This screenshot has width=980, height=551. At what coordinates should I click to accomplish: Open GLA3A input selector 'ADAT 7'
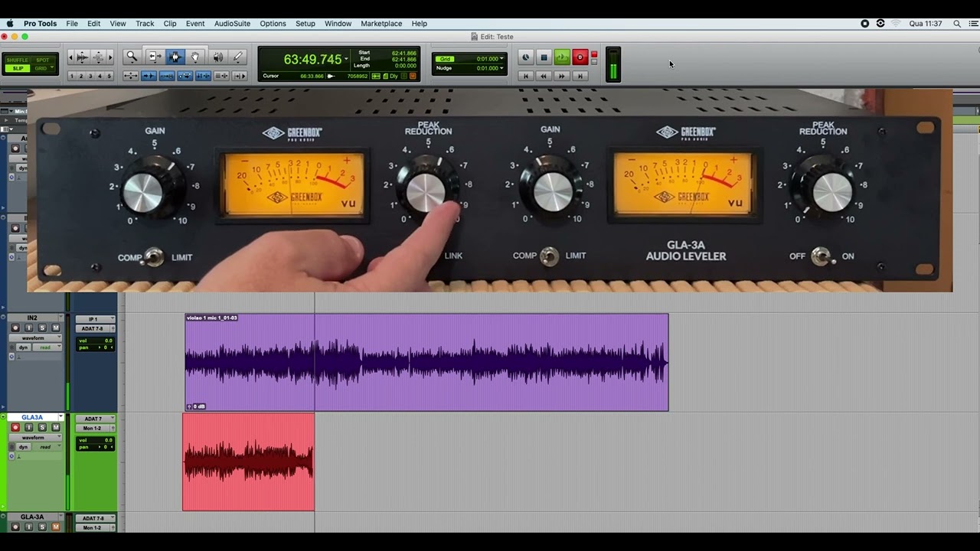(x=96, y=419)
